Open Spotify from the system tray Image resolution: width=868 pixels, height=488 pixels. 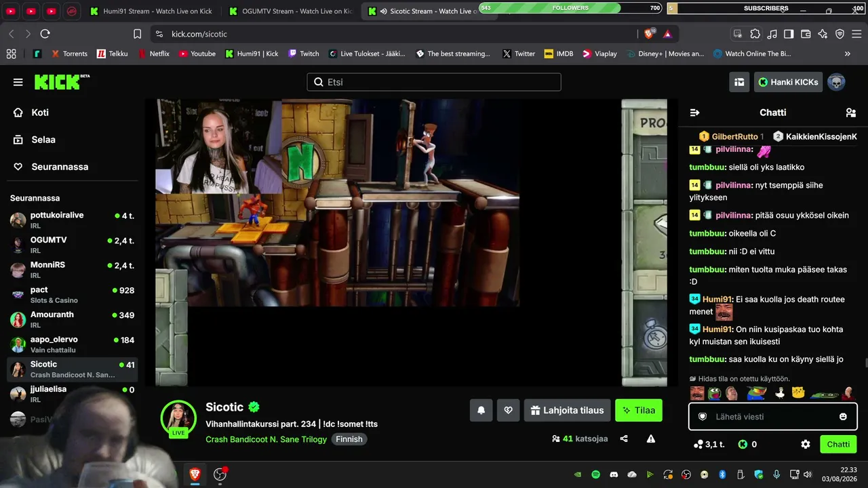pos(596,474)
